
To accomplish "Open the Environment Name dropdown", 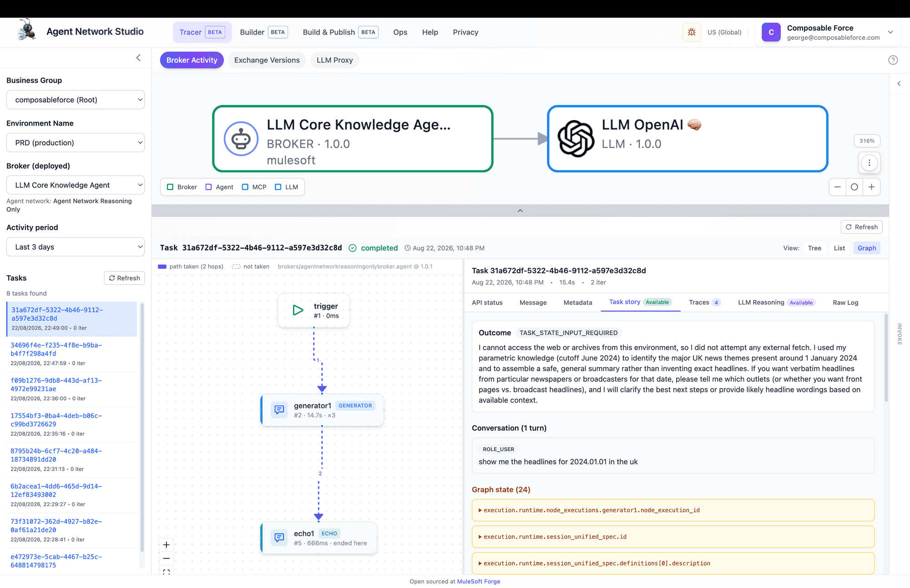I will click(76, 143).
